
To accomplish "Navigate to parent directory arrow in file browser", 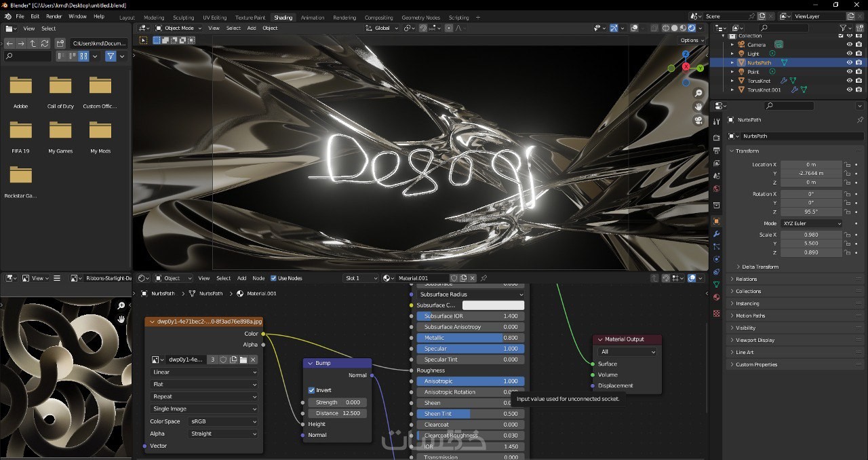I will [33, 43].
